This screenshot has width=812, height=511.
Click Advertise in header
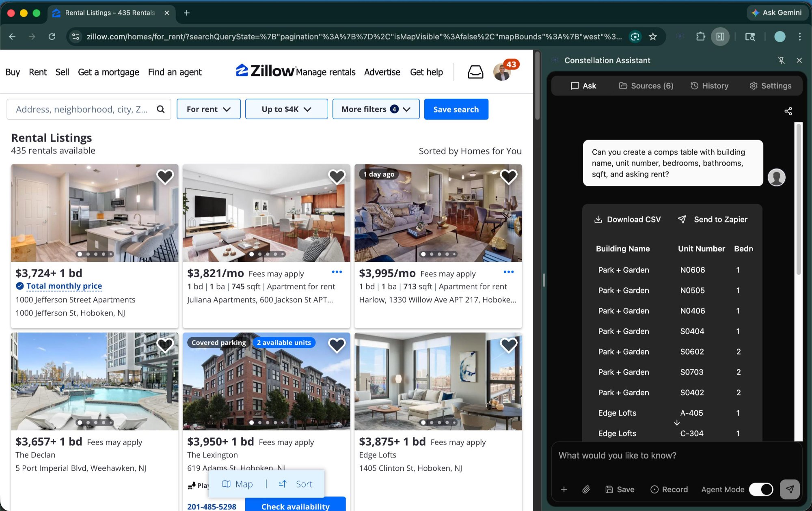382,72
